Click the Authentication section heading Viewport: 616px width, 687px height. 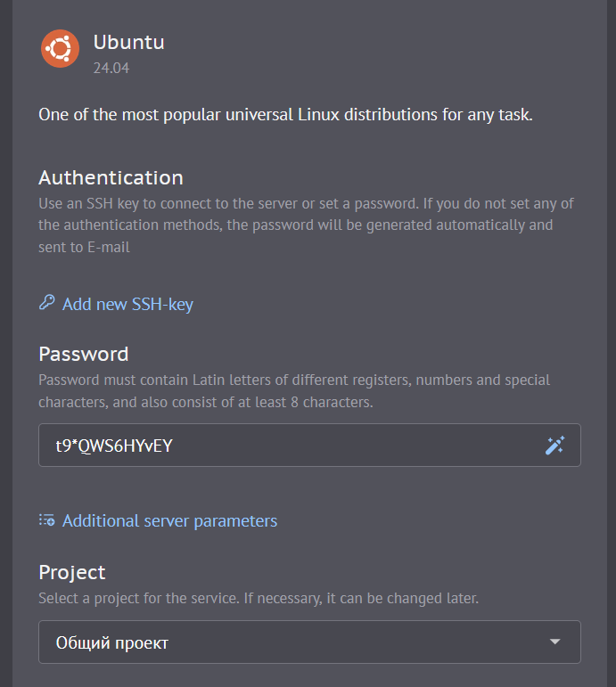(111, 177)
